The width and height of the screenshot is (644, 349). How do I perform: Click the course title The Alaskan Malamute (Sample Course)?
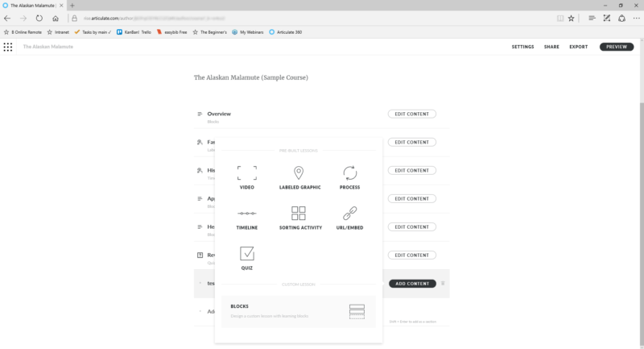(251, 77)
